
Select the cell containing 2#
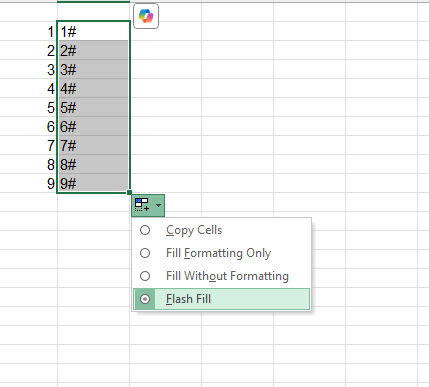click(94, 50)
